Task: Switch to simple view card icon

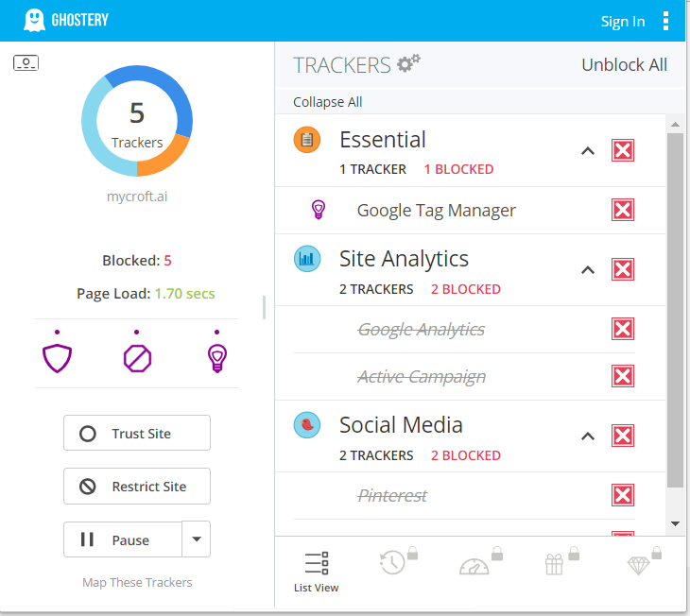Action: coord(26,63)
